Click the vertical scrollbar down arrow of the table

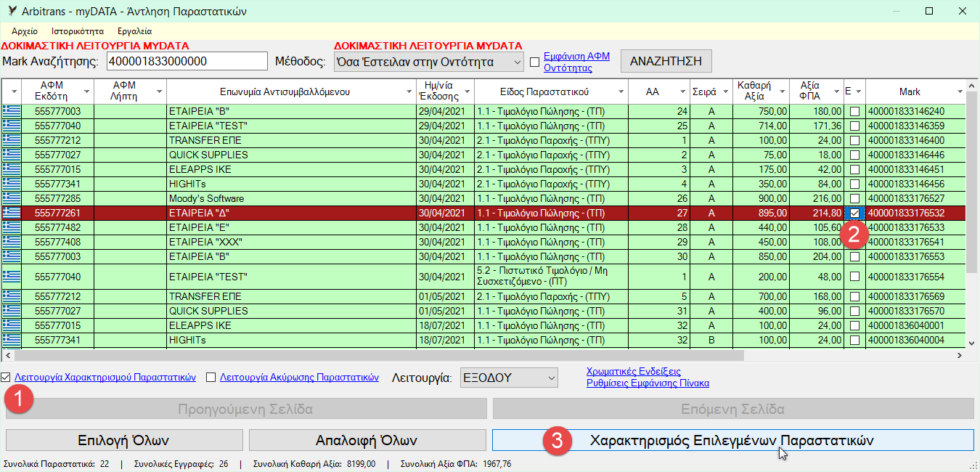[x=973, y=343]
